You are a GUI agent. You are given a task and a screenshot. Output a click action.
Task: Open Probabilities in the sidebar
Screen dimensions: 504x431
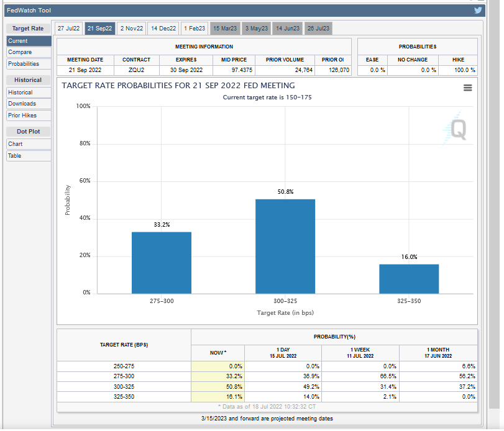click(x=29, y=64)
